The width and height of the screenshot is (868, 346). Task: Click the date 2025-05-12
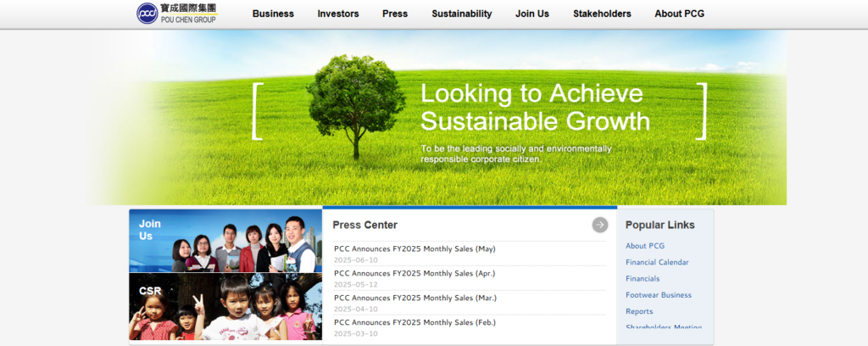coord(356,285)
